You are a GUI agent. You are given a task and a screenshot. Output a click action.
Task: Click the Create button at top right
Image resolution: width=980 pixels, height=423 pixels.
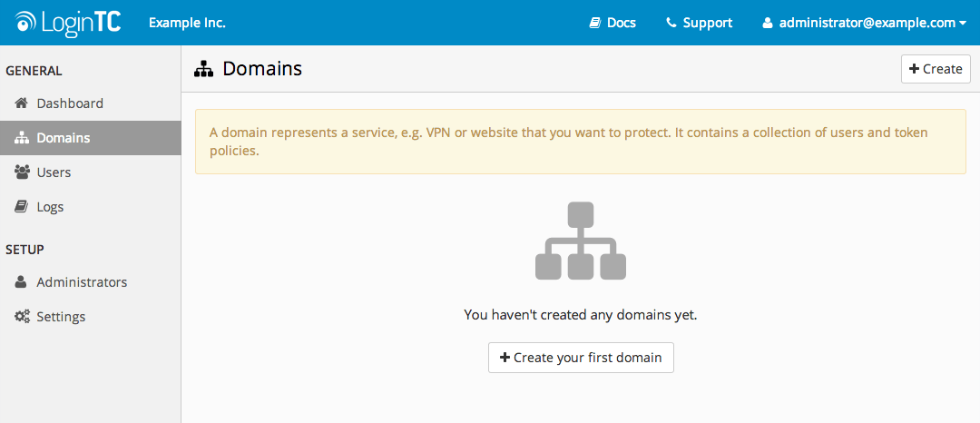click(936, 69)
